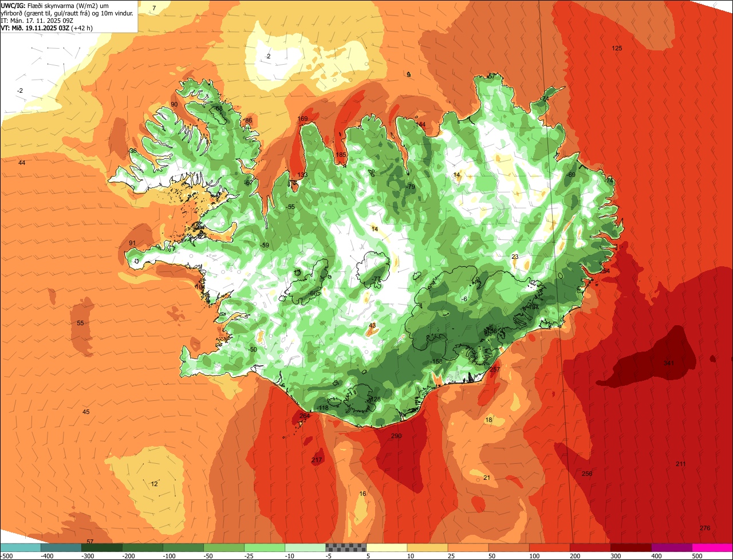Click the 133 value label

(302, 175)
